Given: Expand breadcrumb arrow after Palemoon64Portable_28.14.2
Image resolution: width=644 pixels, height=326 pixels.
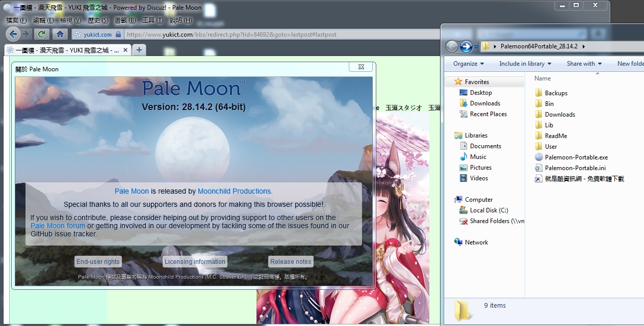Looking at the screenshot, I should coord(583,46).
